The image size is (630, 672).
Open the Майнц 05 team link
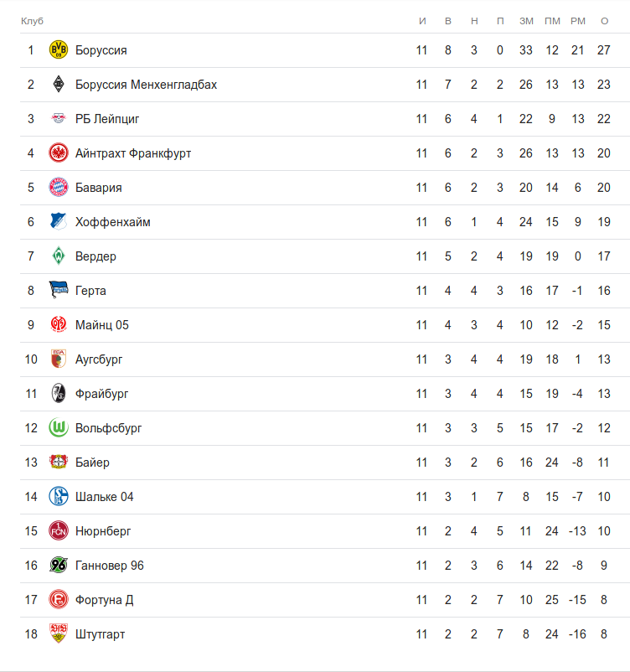point(101,325)
